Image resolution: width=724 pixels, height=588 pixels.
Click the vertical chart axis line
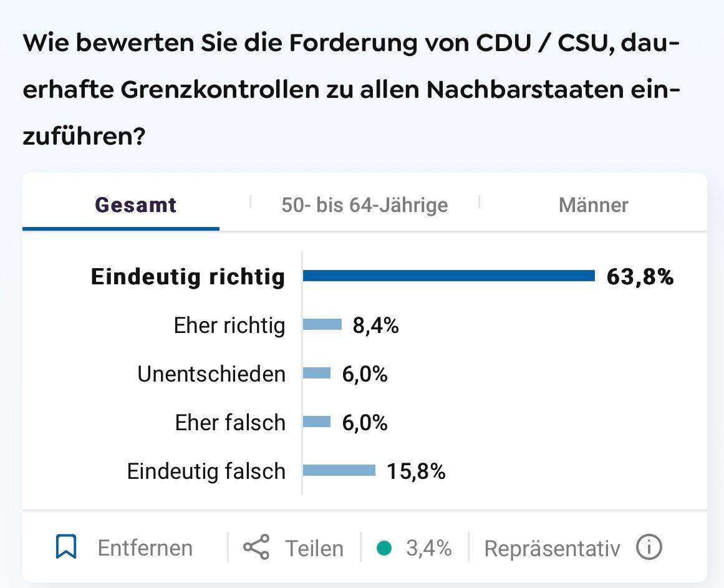point(302,374)
